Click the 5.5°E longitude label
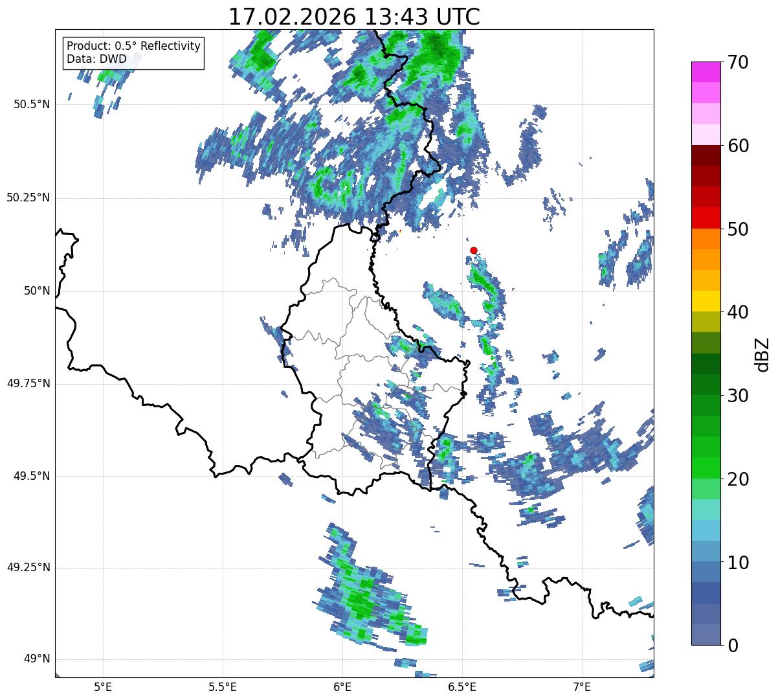This screenshot has width=778, height=700. pos(223,686)
